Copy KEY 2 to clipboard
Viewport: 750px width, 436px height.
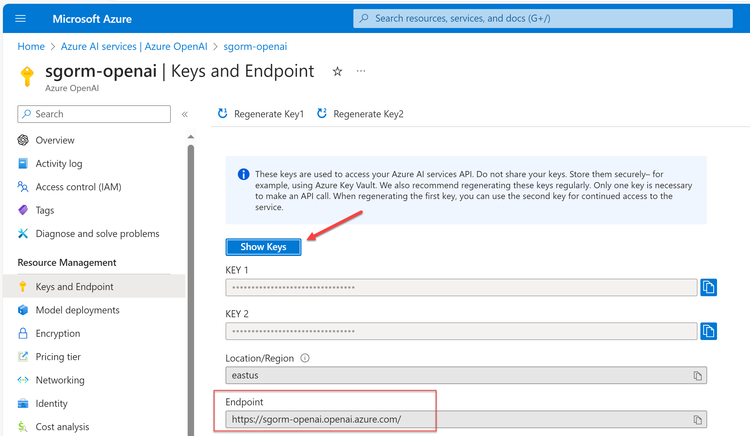(709, 331)
